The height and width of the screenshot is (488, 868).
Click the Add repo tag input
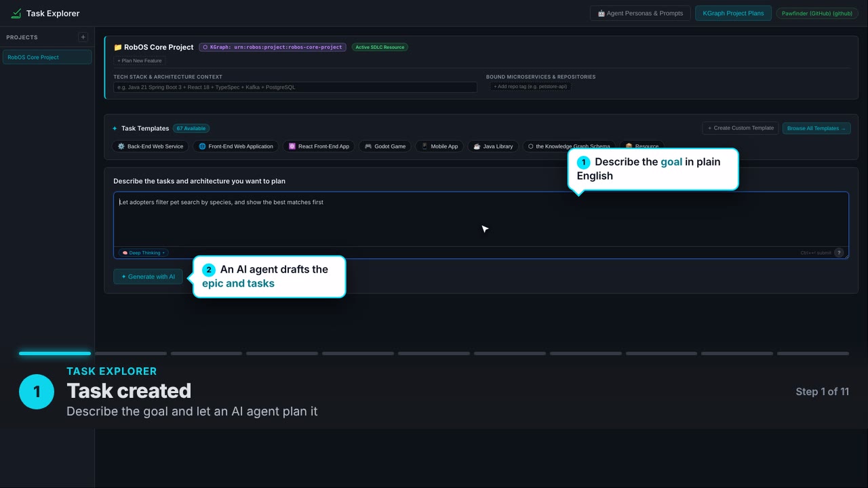click(530, 87)
